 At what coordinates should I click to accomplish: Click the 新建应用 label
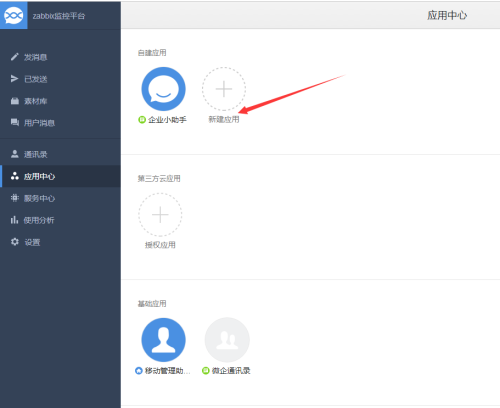[224, 119]
